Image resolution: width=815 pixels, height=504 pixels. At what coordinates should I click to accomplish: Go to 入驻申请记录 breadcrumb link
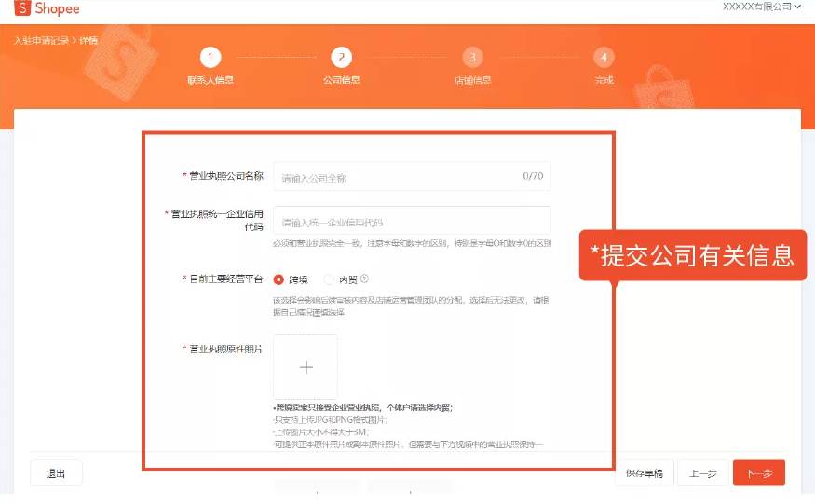[42, 41]
